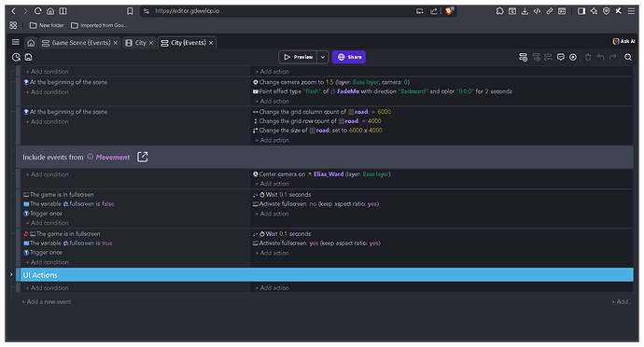Save the project with the floppy icon
644x347 pixels.
click(28, 57)
